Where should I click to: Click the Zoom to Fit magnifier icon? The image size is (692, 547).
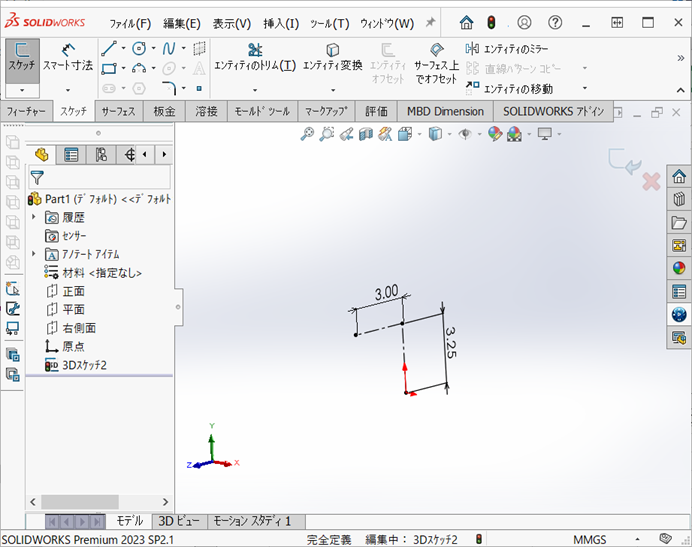click(308, 134)
